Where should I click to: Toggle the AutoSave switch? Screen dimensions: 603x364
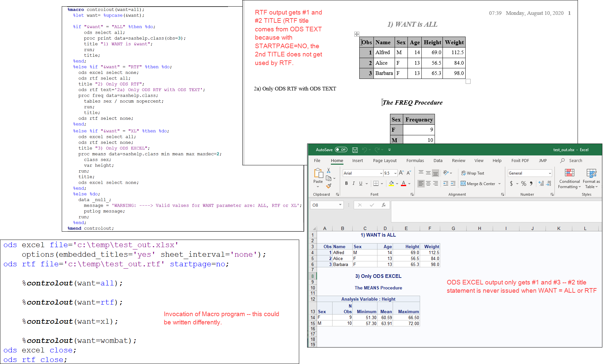coord(341,150)
